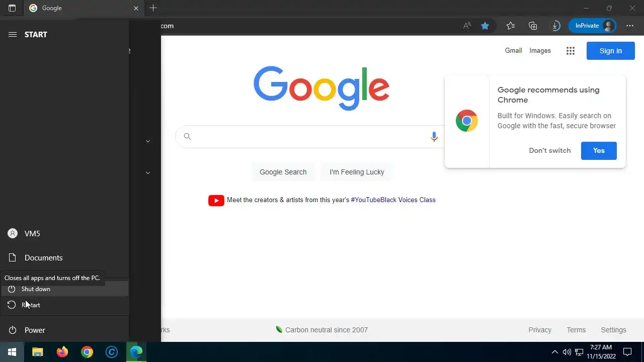Click Don't switch in the Chrome popup

[x=550, y=150]
